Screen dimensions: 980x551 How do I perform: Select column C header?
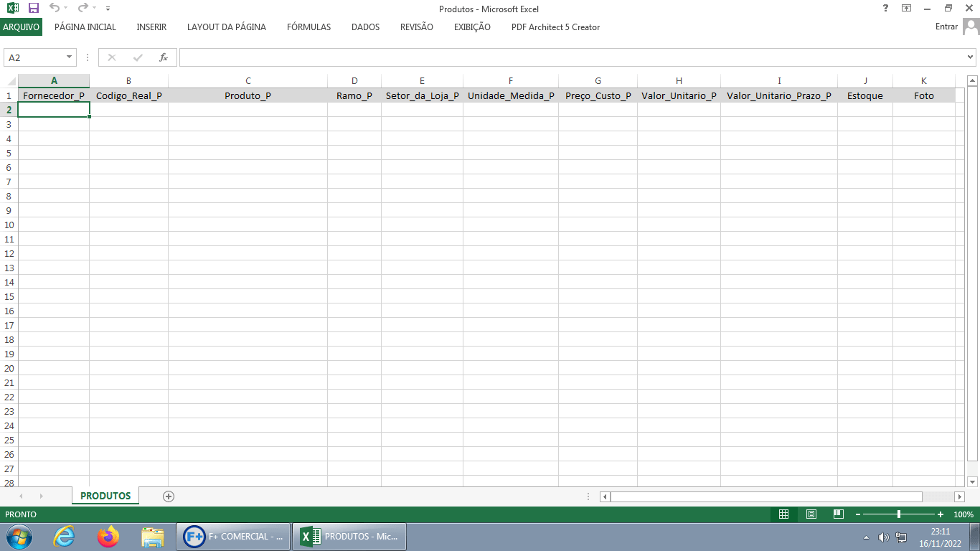coord(248,80)
